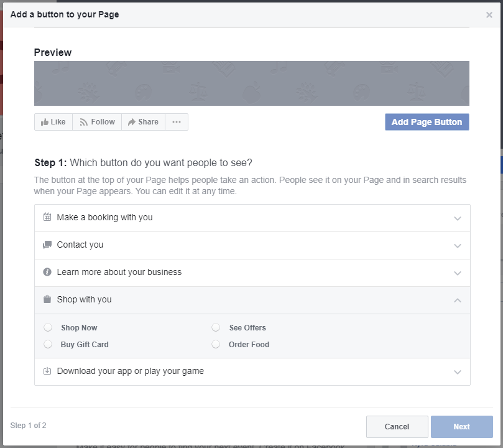Image resolution: width=503 pixels, height=448 pixels.
Task: Select the Buy Gift Card option
Action: 48,344
